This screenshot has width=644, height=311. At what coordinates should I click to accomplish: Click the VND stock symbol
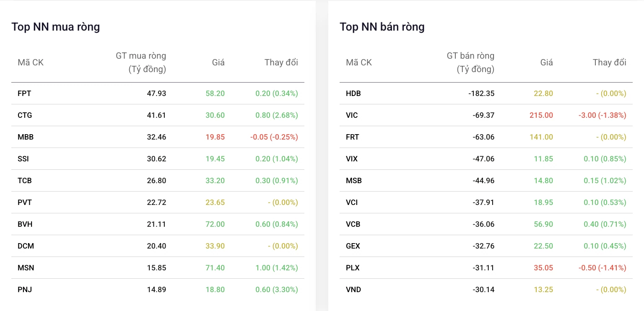pyautogui.click(x=353, y=290)
